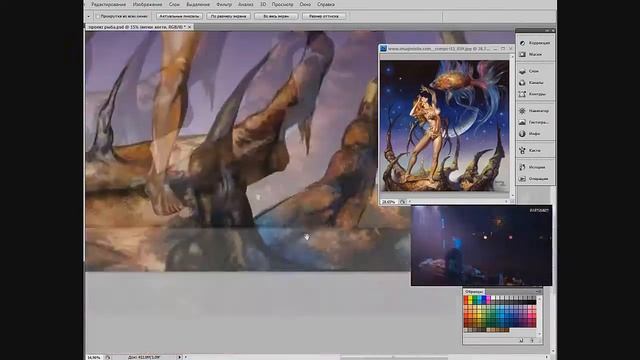Image resolution: width=640 pixels, height=360 pixels.
Task: Click the main document zoom percentage field
Action: click(94, 357)
